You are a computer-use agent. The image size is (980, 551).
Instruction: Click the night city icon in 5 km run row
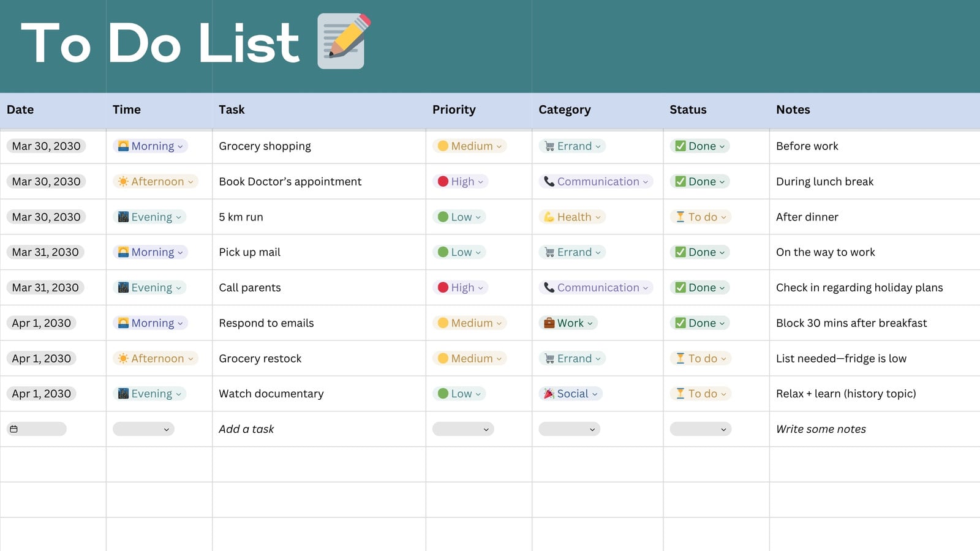tap(123, 217)
